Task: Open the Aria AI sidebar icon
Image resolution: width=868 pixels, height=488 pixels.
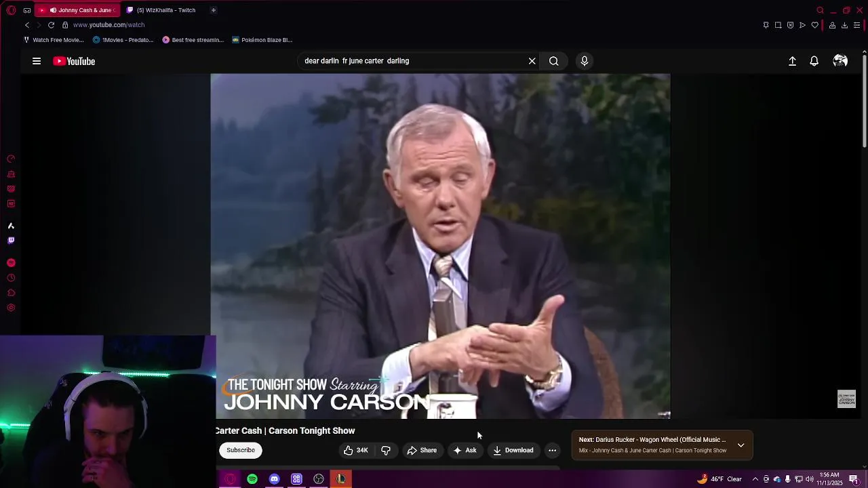Action: pyautogui.click(x=11, y=226)
